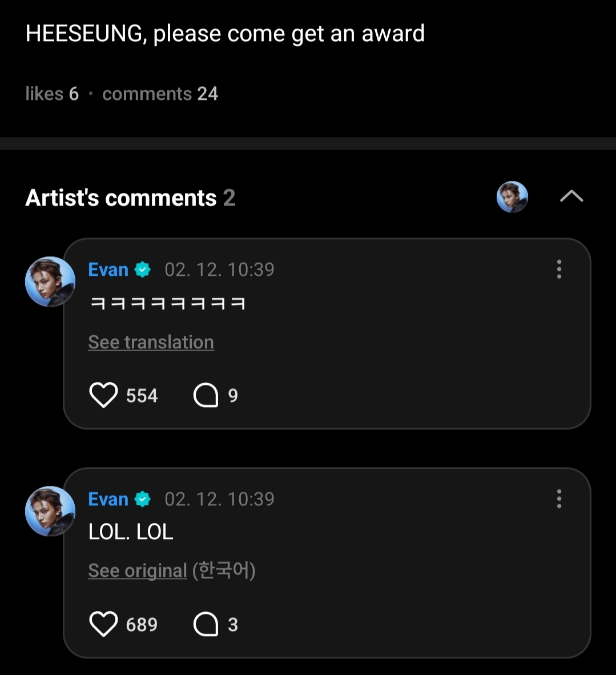Click 'See translation' on the first comment

(x=151, y=342)
